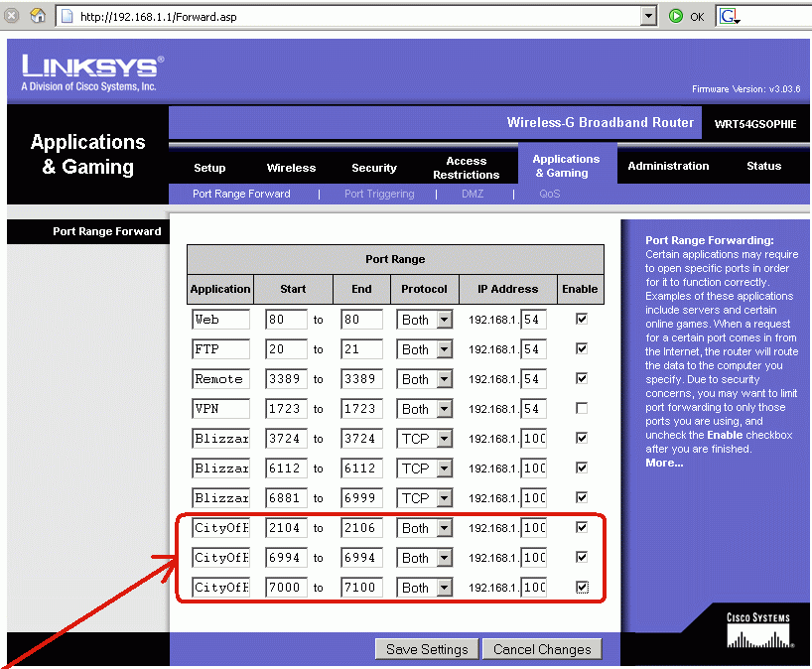812x669 pixels.
Task: Open Protocol dropdown for the 7000-7100 row
Action: [443, 588]
